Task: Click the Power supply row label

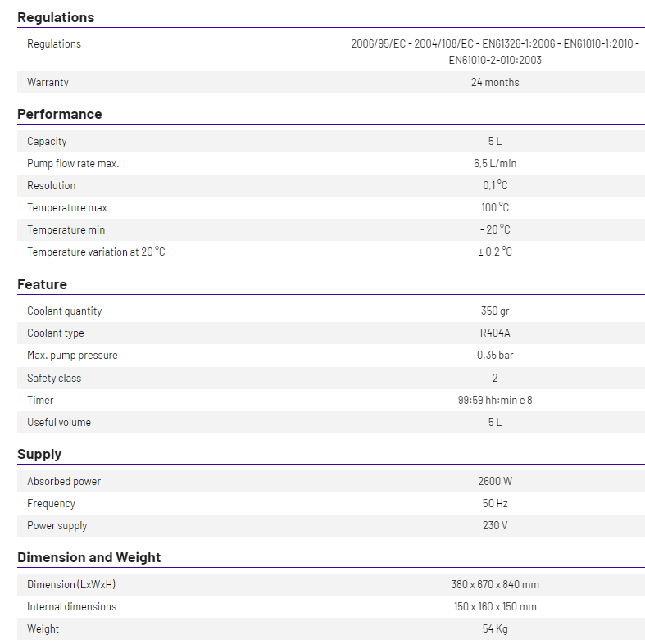Action: [57, 525]
